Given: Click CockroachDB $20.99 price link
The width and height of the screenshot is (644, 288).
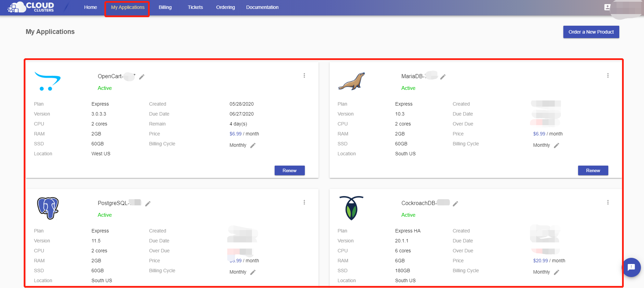Looking at the screenshot, I should [540, 261].
